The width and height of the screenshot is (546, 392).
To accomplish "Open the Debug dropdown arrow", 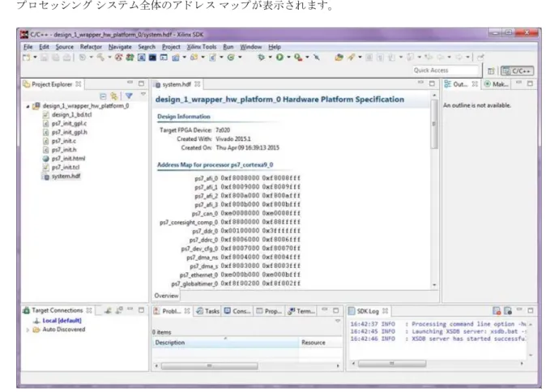I will point(270,57).
